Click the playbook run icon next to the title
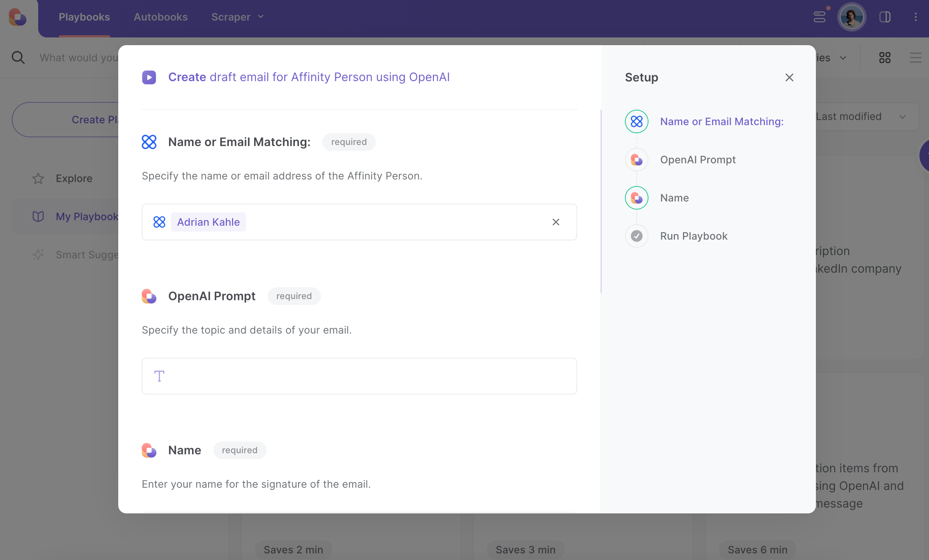This screenshot has width=929, height=560. (x=149, y=77)
